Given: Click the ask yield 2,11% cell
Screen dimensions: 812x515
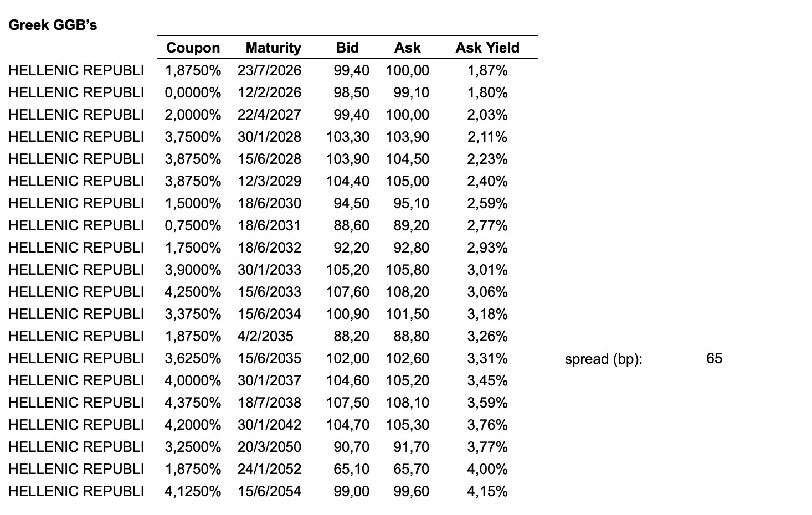Looking at the screenshot, I should pyautogui.click(x=487, y=137).
